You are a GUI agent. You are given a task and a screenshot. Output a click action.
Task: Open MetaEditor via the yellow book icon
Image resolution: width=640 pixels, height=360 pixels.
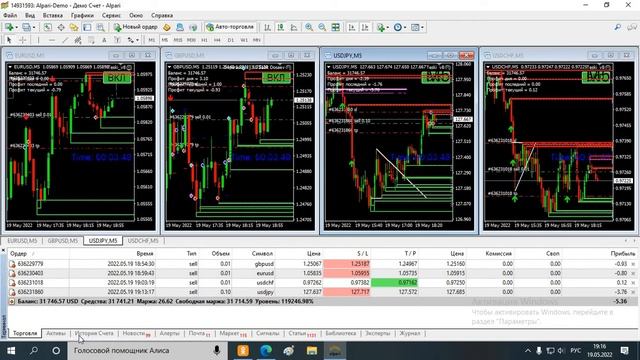[x=167, y=27]
